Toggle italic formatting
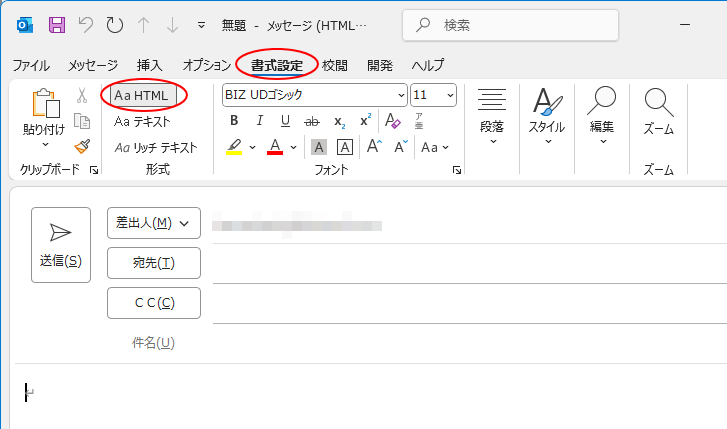This screenshot has height=429, width=727. [x=260, y=121]
